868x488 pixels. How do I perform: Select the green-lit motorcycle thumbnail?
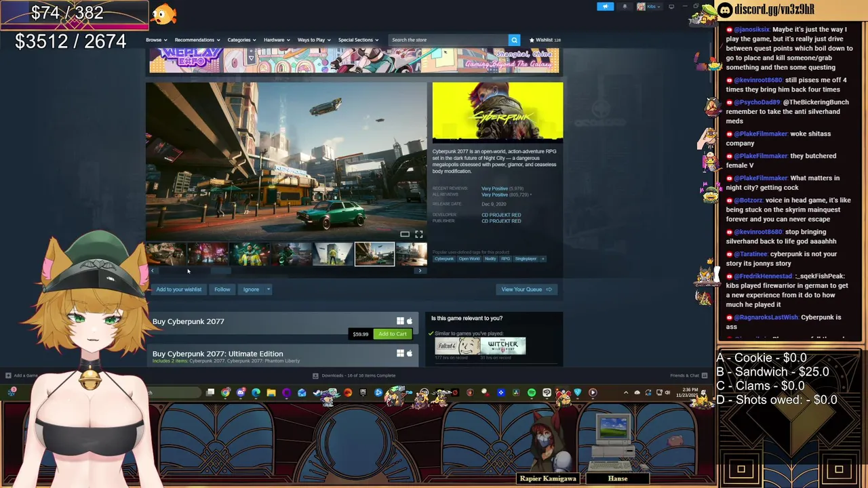click(x=291, y=254)
